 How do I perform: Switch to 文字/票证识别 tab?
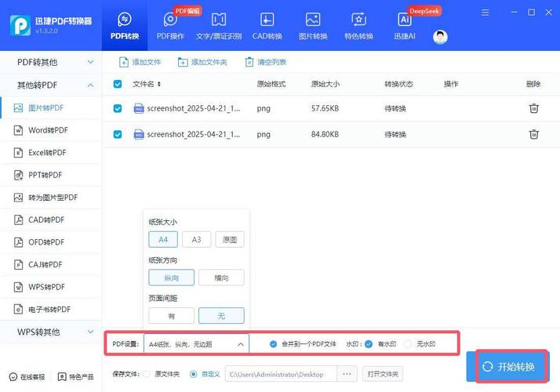coord(219,26)
